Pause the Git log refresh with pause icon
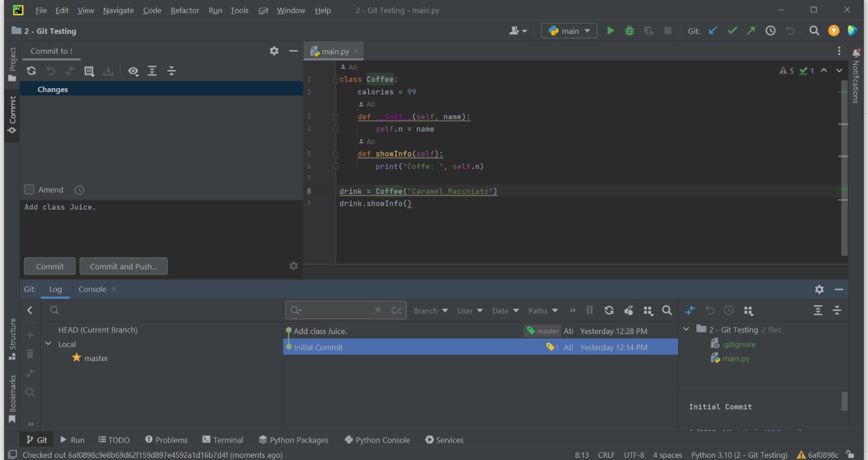The width and height of the screenshot is (868, 460). (589, 310)
